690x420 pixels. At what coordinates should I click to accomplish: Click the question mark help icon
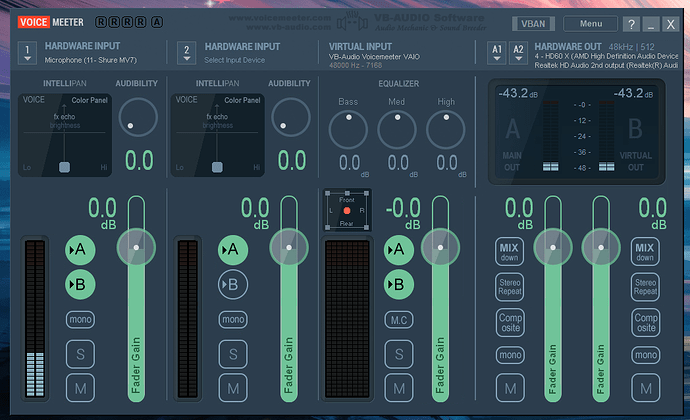click(x=631, y=24)
